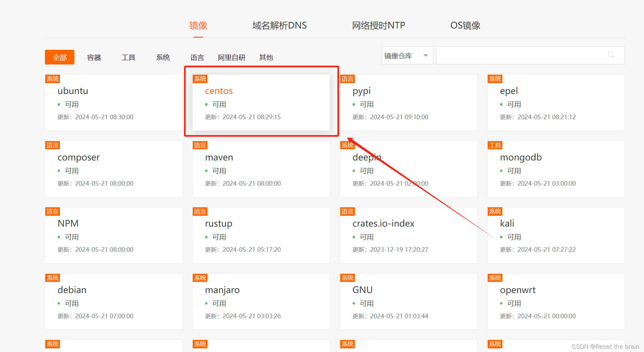This screenshot has height=352, width=644.
Task: Filter mirrors by 工具
Action: click(128, 57)
